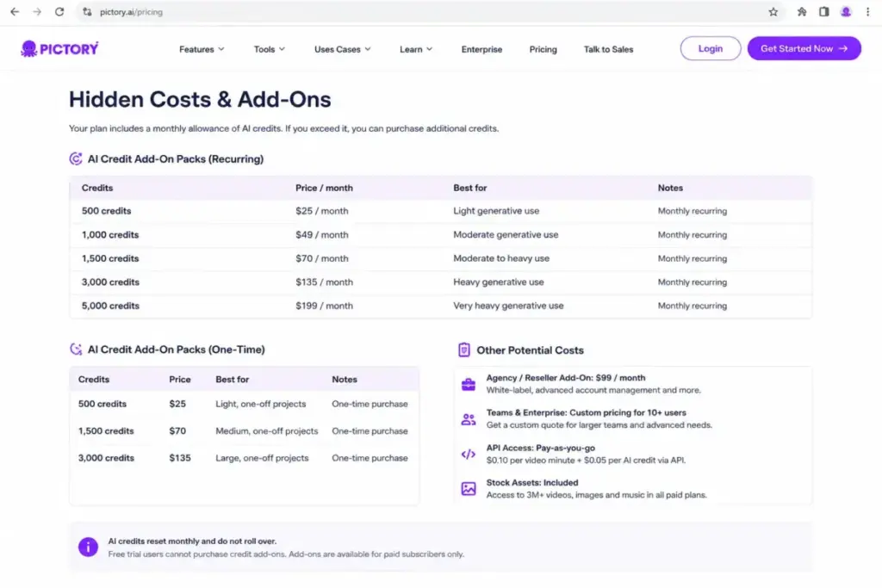
Task: Click Teams & Enterprise custom pricing text
Action: coord(586,412)
